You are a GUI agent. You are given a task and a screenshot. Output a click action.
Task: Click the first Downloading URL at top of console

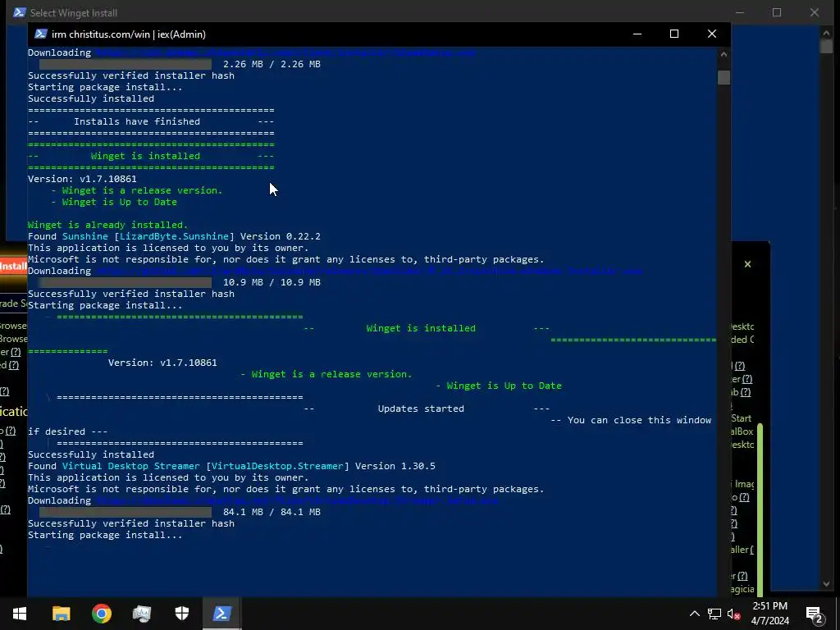pyautogui.click(x=285, y=52)
